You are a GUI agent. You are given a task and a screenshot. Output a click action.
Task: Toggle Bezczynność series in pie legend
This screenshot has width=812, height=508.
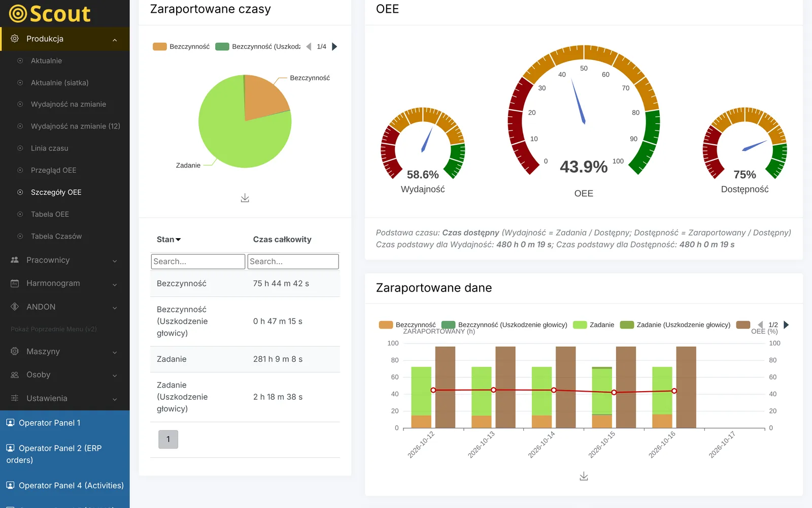click(181, 47)
